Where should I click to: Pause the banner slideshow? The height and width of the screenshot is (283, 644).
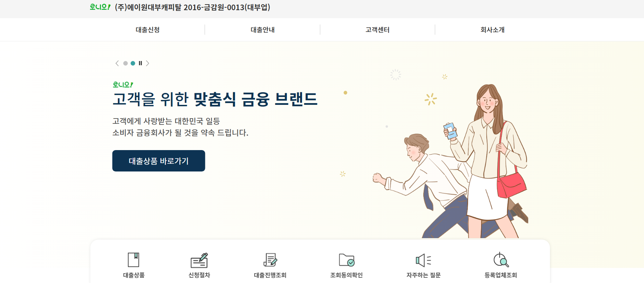click(140, 63)
